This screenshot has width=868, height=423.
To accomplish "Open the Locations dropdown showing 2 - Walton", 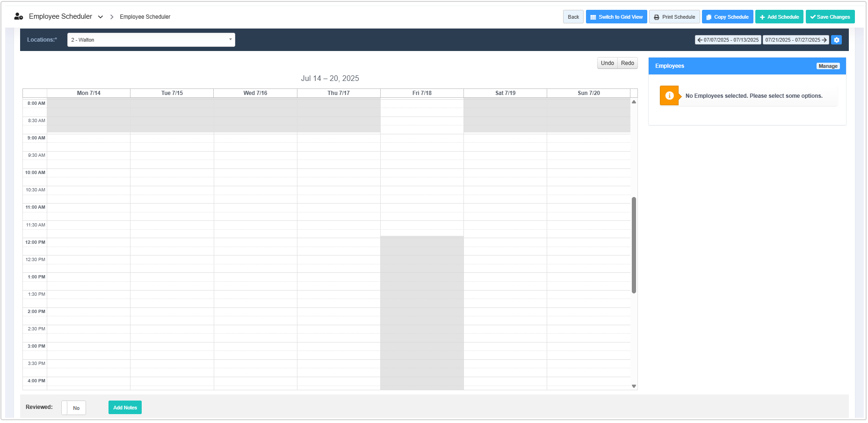I will point(151,40).
